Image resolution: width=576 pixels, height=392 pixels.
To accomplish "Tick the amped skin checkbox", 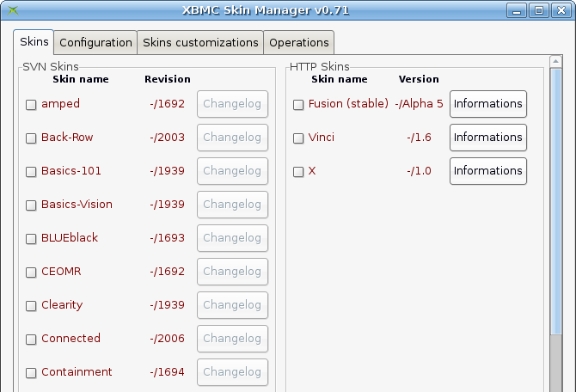I will [31, 105].
